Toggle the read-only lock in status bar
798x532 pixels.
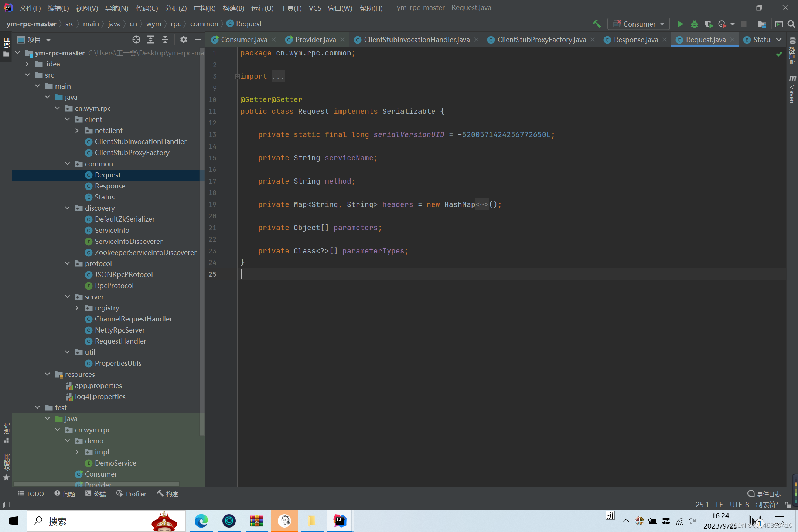tap(788, 505)
